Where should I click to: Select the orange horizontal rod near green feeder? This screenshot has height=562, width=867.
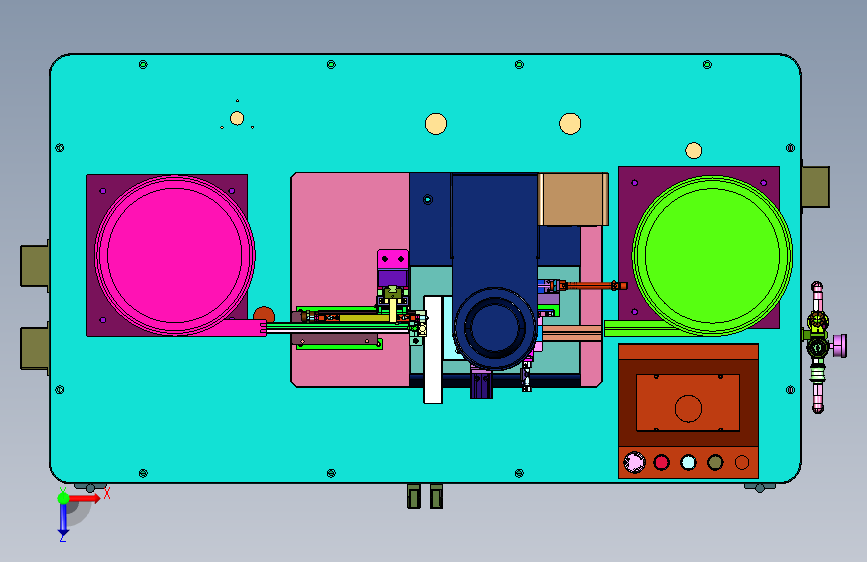[594, 286]
